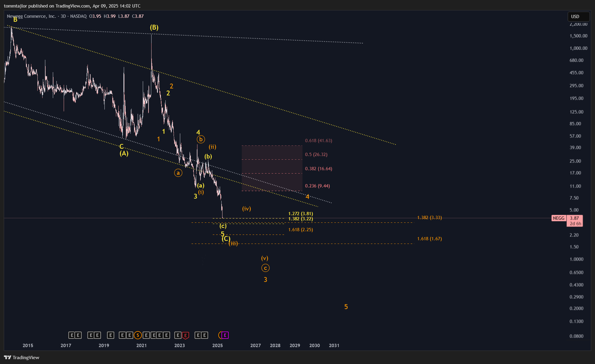Click the shaded retracement zone rectangle
The height and width of the screenshot is (364, 595).
(x=272, y=168)
